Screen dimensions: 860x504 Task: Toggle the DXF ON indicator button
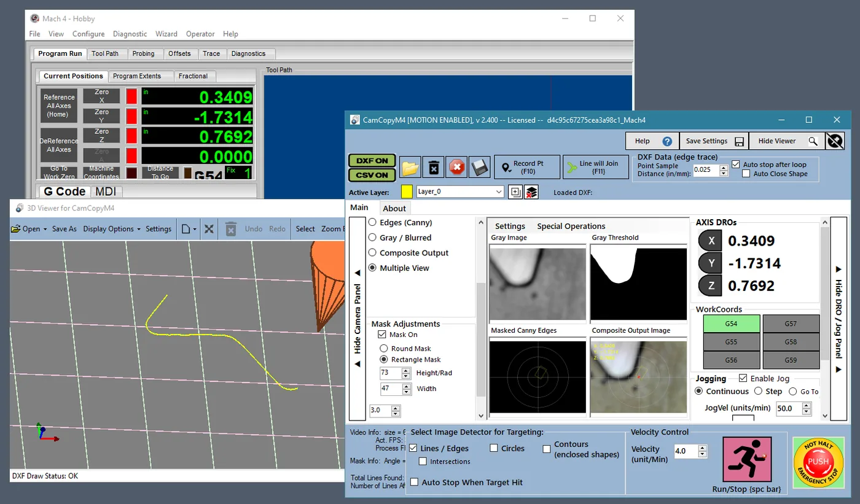point(372,160)
